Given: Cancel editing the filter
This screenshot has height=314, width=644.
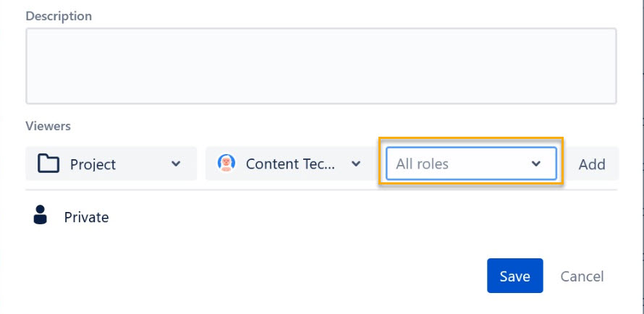Looking at the screenshot, I should coord(582,276).
